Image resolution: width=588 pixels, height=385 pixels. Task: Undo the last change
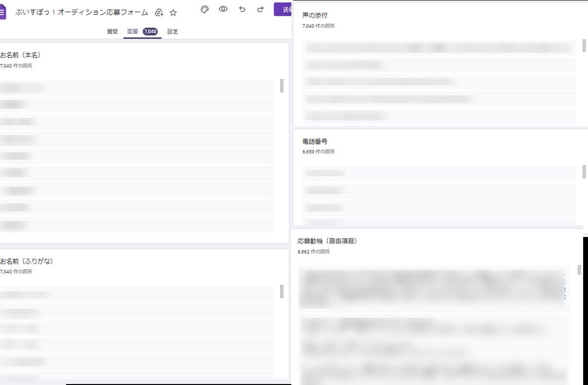242,9
